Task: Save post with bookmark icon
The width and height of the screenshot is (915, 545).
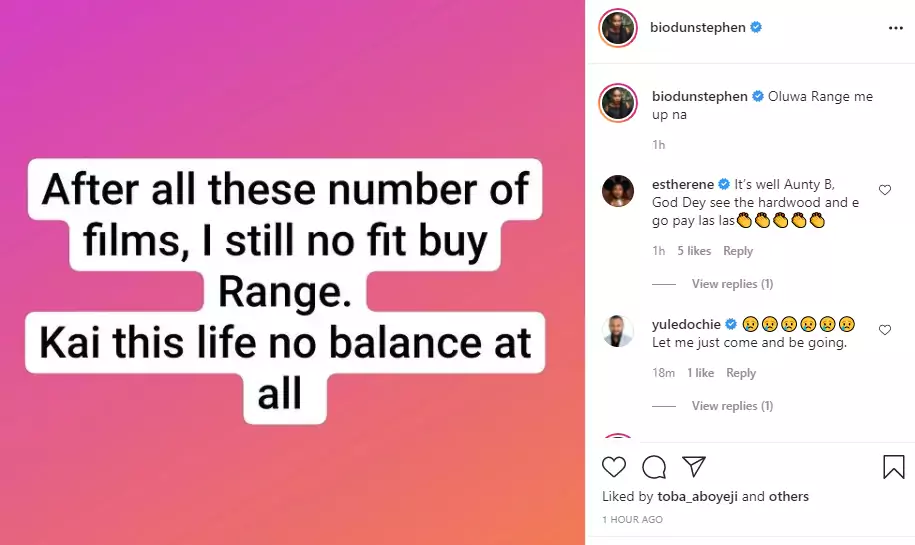Action: (x=893, y=467)
